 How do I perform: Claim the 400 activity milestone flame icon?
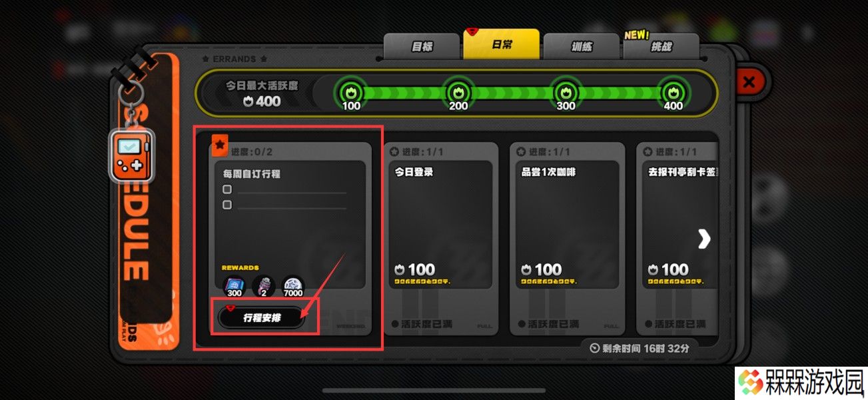(x=673, y=93)
